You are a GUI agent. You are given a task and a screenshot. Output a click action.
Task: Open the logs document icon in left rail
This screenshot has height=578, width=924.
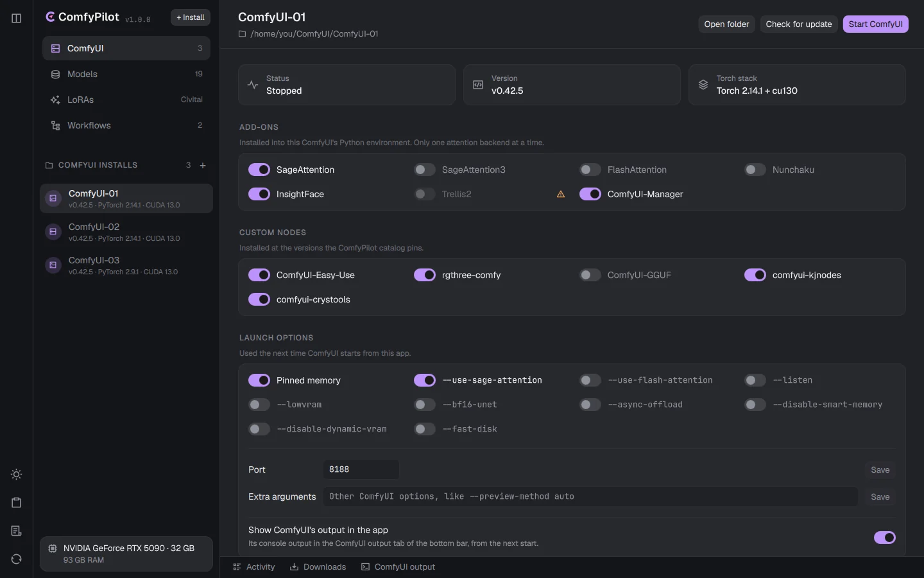[x=17, y=531]
